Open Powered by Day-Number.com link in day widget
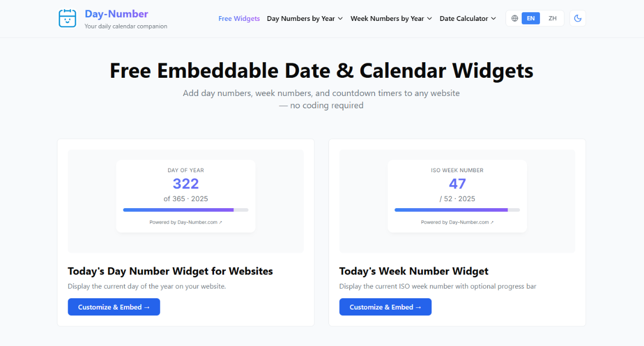Screen dimensions: 644x346 pyautogui.click(x=186, y=222)
